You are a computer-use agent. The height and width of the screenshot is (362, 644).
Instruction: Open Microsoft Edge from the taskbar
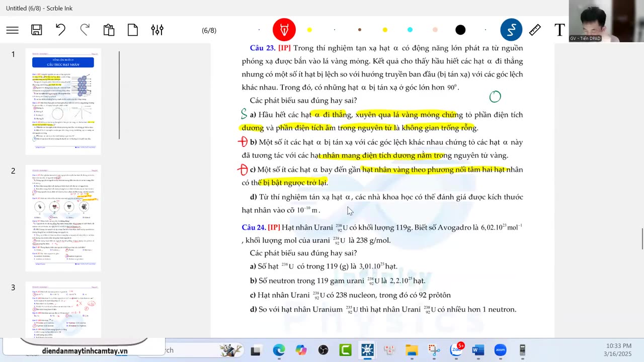[279, 350]
